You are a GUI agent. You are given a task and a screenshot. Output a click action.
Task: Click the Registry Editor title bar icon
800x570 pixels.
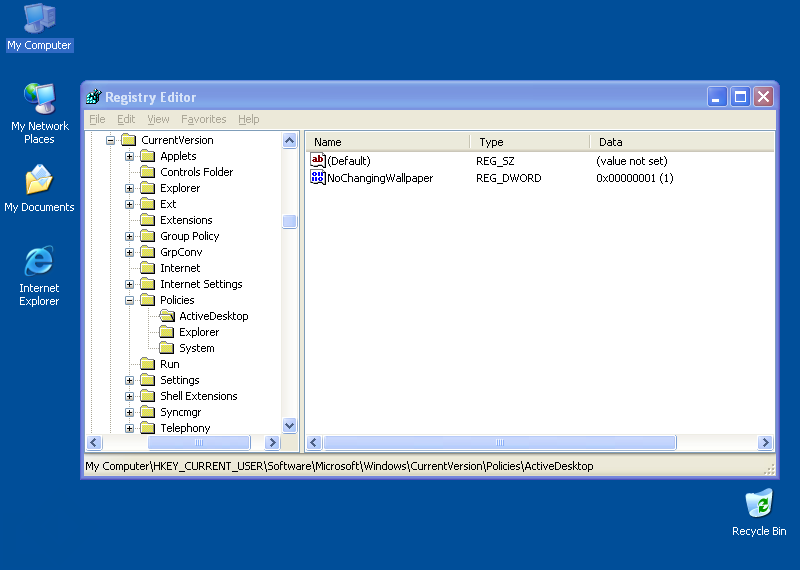pos(94,96)
